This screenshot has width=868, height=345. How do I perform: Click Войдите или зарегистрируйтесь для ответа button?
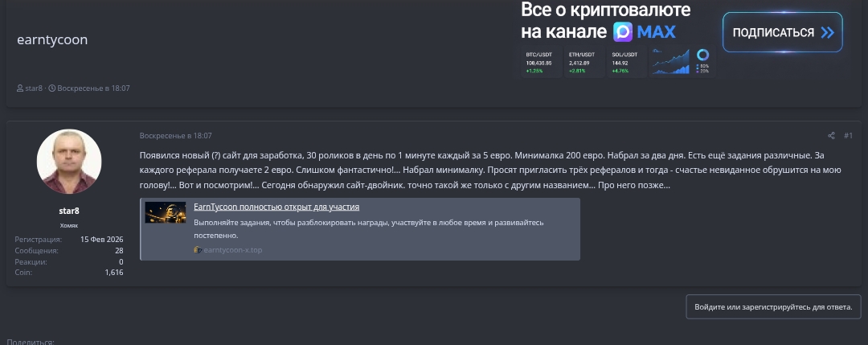coord(773,306)
